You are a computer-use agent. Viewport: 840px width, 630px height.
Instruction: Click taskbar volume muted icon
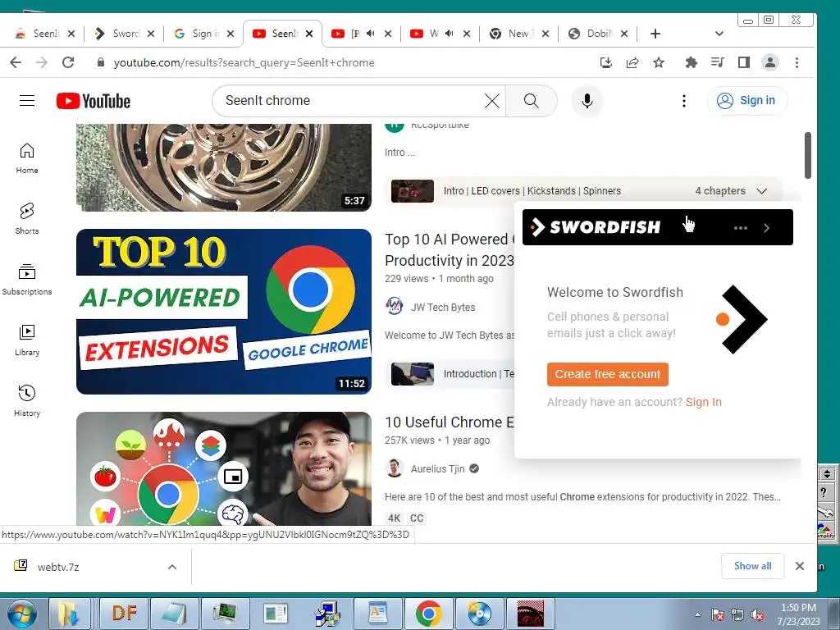coord(757,614)
